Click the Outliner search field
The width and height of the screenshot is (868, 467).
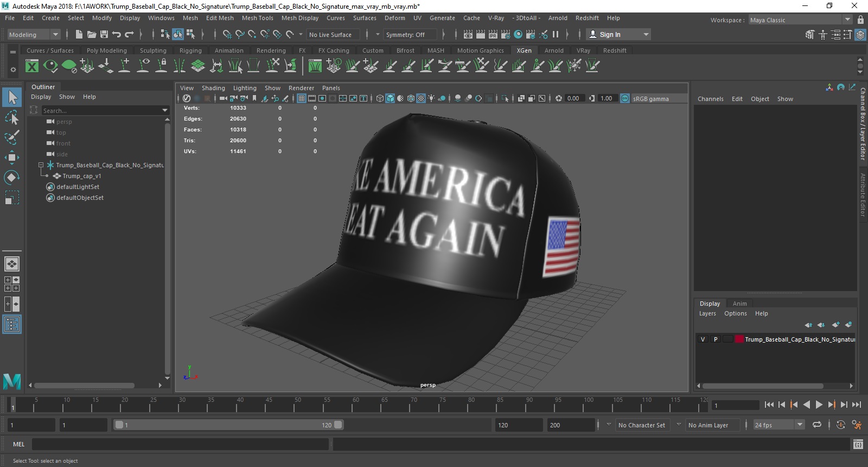tap(101, 110)
